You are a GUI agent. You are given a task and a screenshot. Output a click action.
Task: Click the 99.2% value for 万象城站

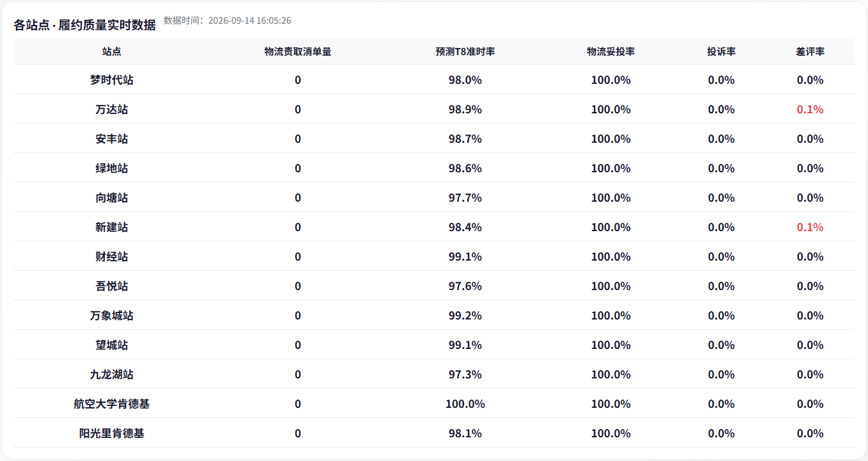click(465, 316)
